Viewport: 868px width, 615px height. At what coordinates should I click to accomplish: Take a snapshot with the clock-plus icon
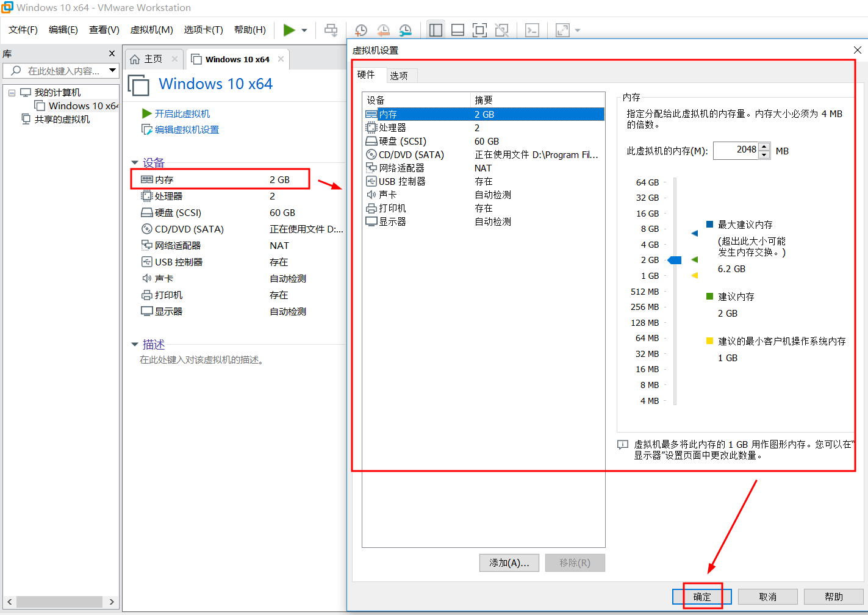[360, 30]
